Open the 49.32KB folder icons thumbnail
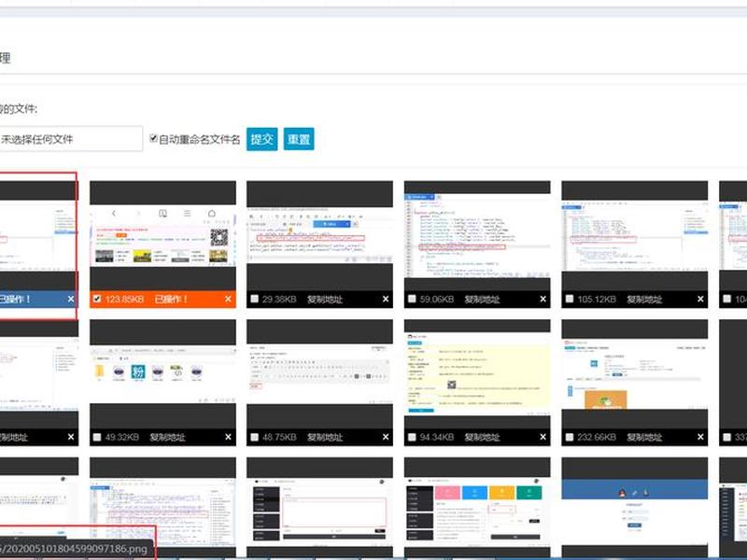The height and width of the screenshot is (560, 747). click(x=162, y=374)
